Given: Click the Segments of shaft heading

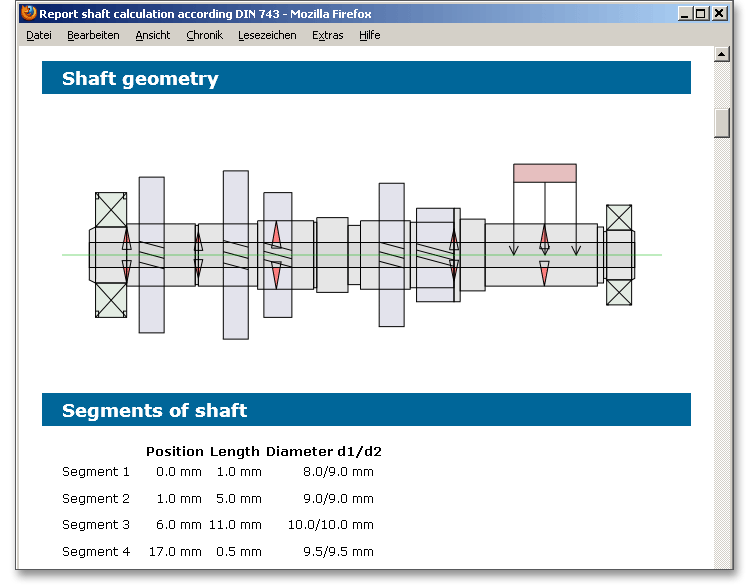Looking at the screenshot, I should (x=154, y=410).
